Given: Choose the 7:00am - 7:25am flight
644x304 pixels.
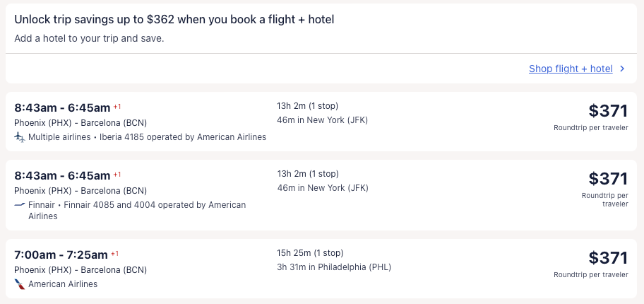Looking at the screenshot, I should point(61,255).
